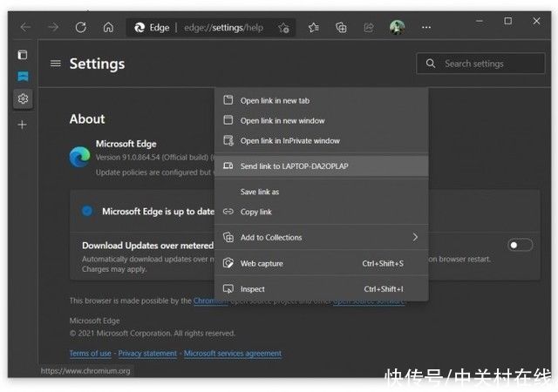Screen dimensions: 558x392
Task: Click the blue up-to-date status icon
Action: click(x=87, y=211)
